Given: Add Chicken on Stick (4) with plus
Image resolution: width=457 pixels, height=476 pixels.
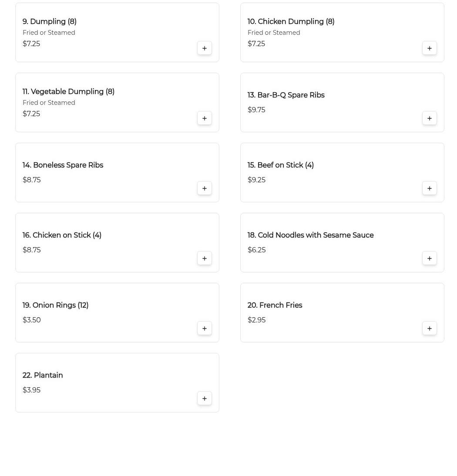Looking at the screenshot, I should click(205, 258).
